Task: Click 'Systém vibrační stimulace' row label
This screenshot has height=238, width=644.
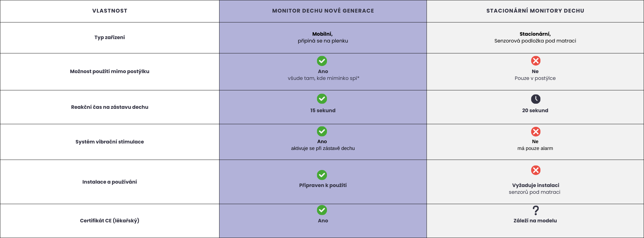Action: (110, 142)
